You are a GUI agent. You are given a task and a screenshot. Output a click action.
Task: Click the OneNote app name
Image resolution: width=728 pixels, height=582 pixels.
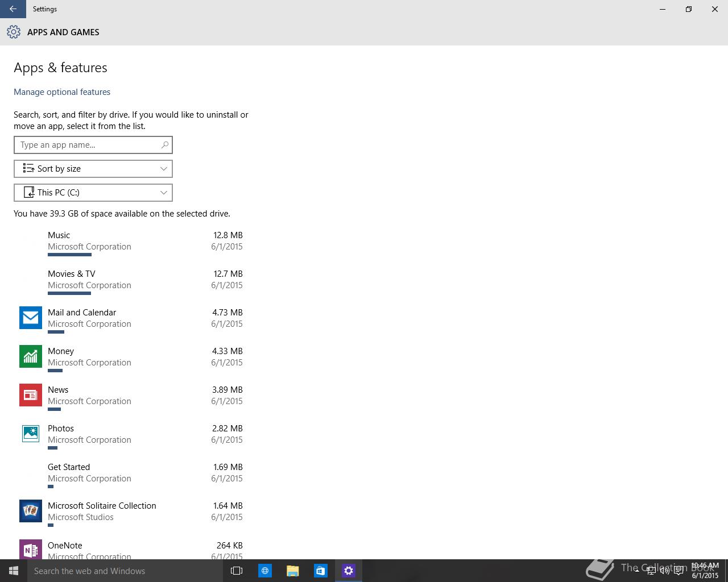tap(65, 546)
